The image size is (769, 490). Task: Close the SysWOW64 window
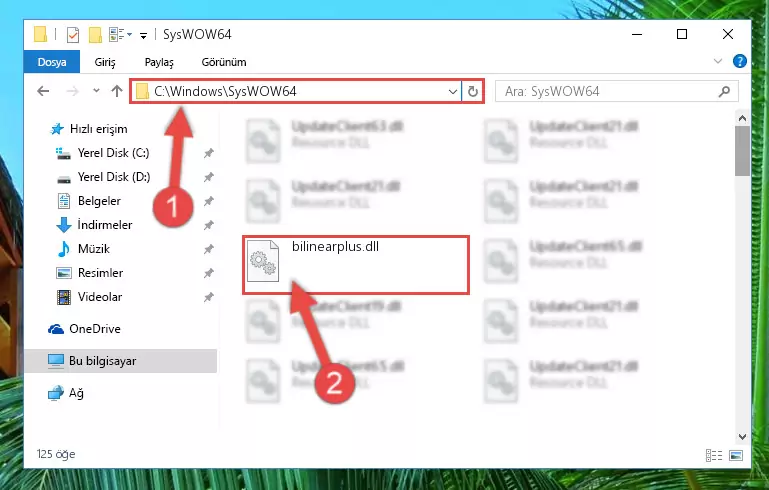(x=728, y=34)
